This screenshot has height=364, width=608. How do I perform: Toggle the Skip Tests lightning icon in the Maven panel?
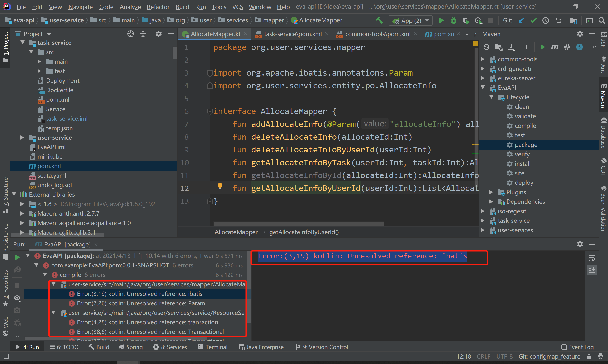pos(579,47)
